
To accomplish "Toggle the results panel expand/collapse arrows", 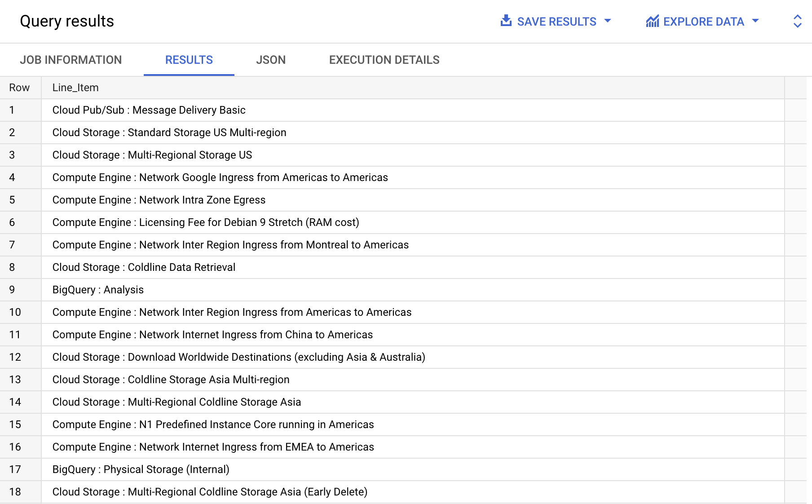I will [x=797, y=21].
